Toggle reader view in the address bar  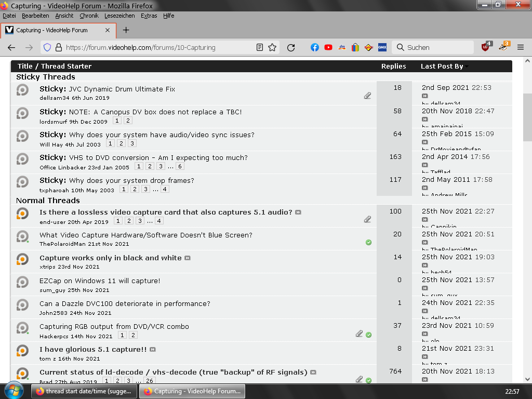coord(260,47)
